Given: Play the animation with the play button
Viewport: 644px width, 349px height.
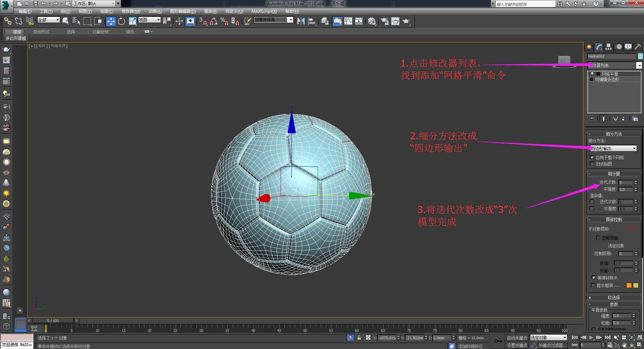Looking at the screenshot, I should 591,337.
